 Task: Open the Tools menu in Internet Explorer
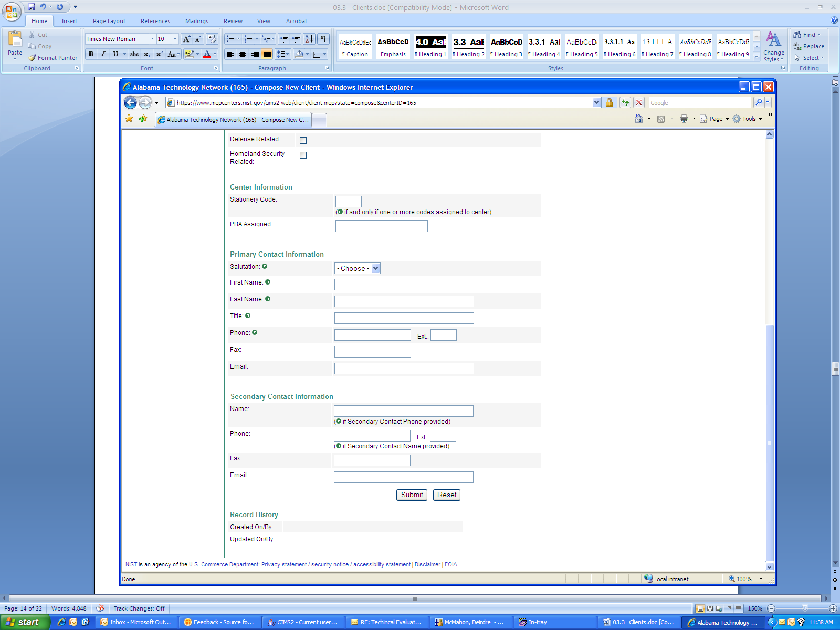pos(747,119)
